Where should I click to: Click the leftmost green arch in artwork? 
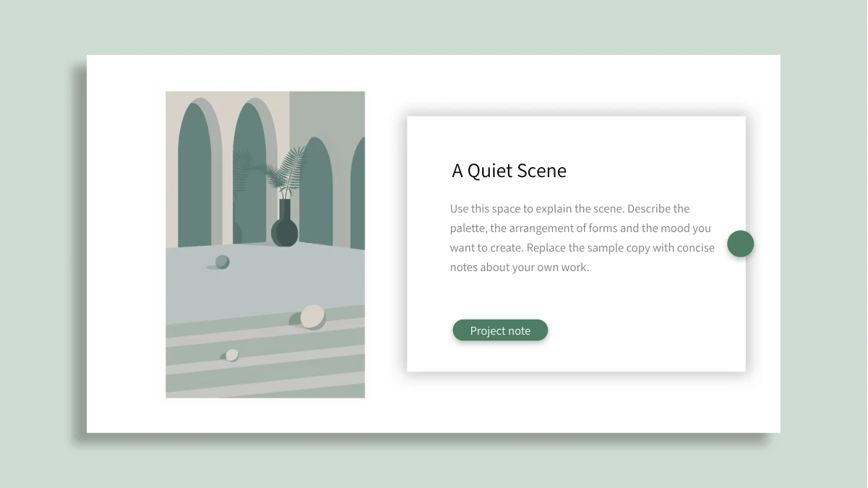(194, 174)
